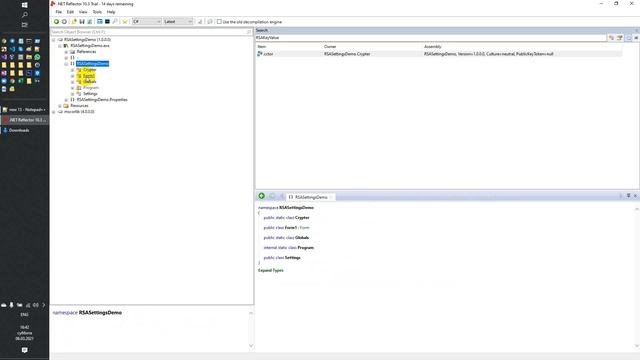Image resolution: width=640 pixels, height=360 pixels.
Task: Expand the References node
Action: point(66,52)
